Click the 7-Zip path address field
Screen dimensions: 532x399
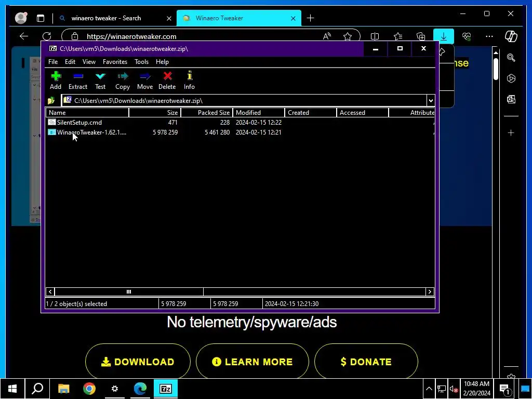tap(244, 100)
